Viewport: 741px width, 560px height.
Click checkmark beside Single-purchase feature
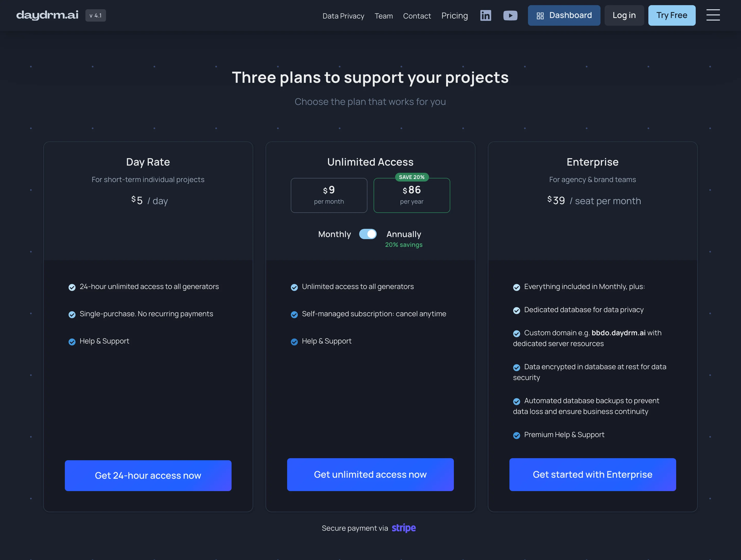click(x=72, y=314)
